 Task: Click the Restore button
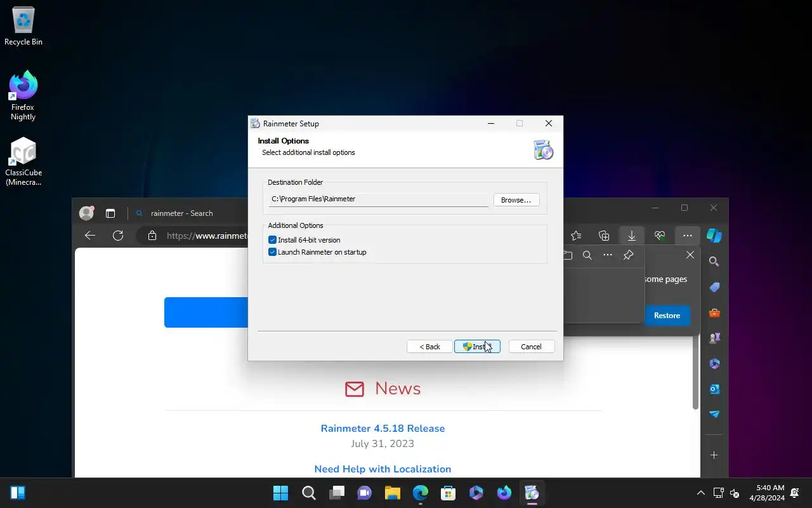(x=667, y=316)
